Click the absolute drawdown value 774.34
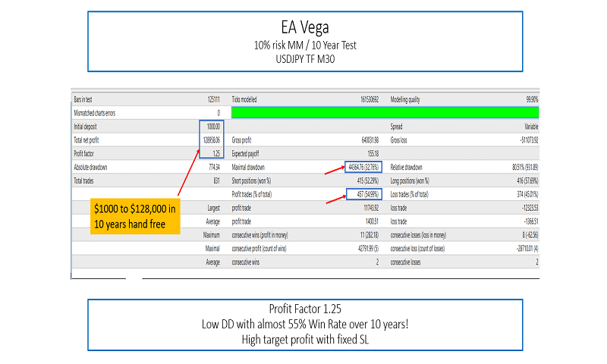The height and width of the screenshot is (364, 607). pos(214,167)
